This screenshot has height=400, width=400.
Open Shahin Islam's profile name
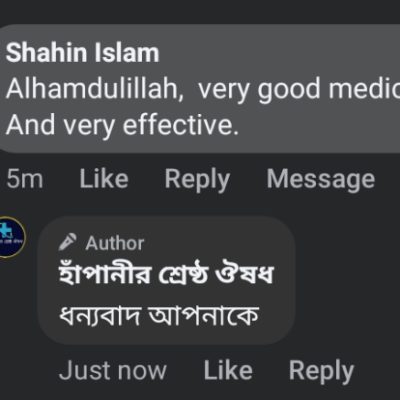tap(83, 53)
